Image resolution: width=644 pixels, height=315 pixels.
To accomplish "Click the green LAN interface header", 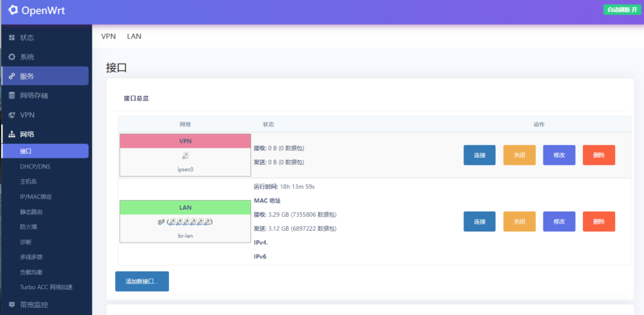I will (185, 207).
